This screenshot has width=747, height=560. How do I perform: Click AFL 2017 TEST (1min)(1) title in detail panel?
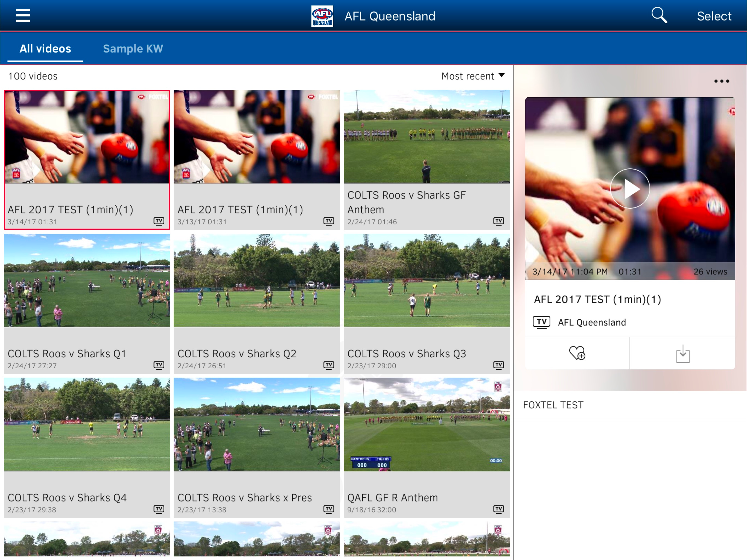pyautogui.click(x=597, y=299)
